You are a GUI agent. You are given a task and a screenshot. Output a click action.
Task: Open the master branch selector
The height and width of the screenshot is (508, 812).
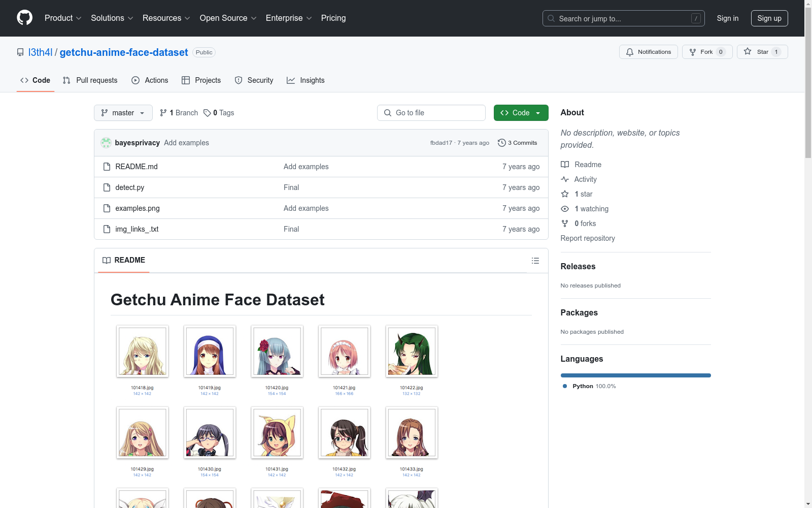click(123, 113)
